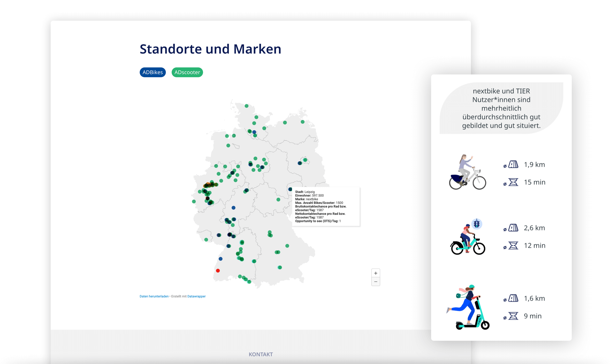Click the hourglass icon next to 9 min
The image size is (610, 364).
point(513,316)
